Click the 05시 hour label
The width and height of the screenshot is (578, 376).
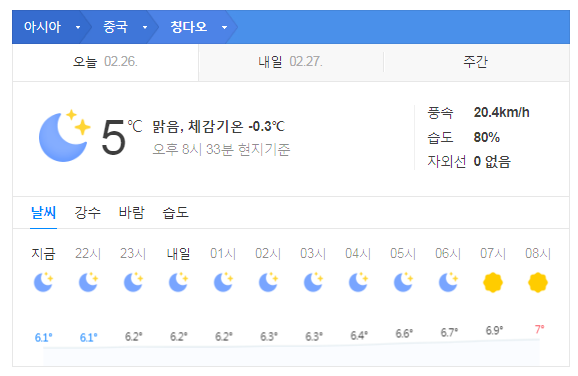click(x=403, y=254)
